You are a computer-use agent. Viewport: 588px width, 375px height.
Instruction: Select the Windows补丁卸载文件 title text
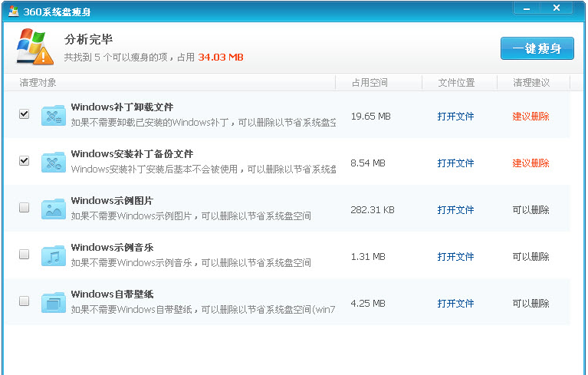pyautogui.click(x=122, y=107)
